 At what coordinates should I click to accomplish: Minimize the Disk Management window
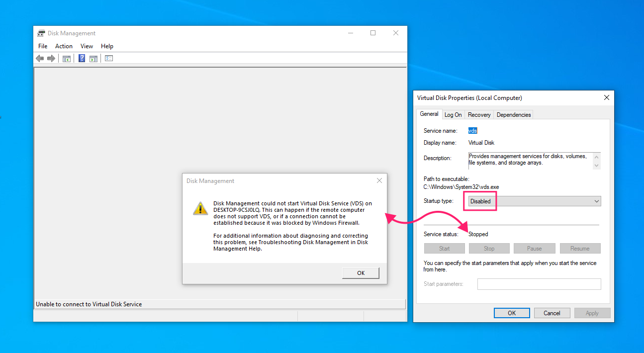pyautogui.click(x=351, y=33)
